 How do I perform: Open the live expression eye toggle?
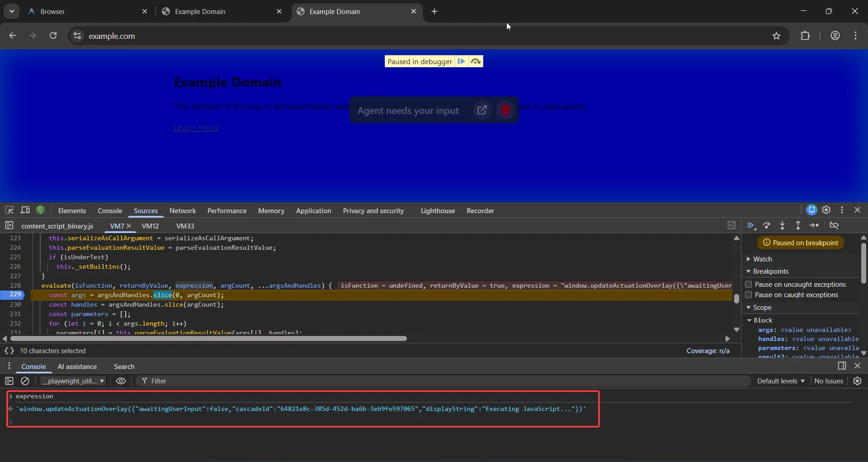(x=121, y=381)
